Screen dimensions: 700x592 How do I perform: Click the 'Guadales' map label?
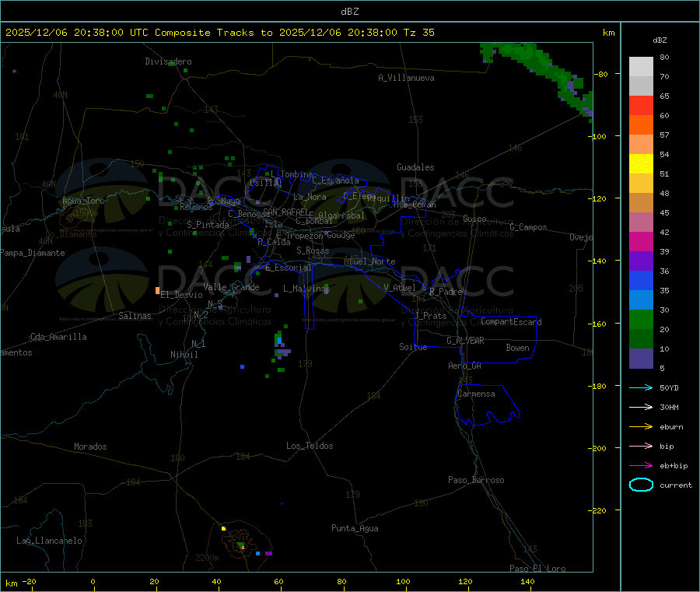pos(415,167)
